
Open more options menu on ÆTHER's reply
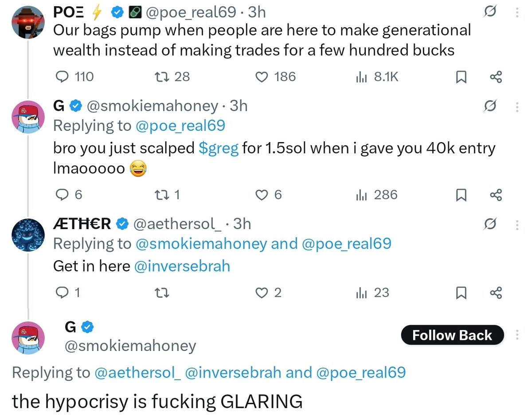pyautogui.click(x=516, y=225)
